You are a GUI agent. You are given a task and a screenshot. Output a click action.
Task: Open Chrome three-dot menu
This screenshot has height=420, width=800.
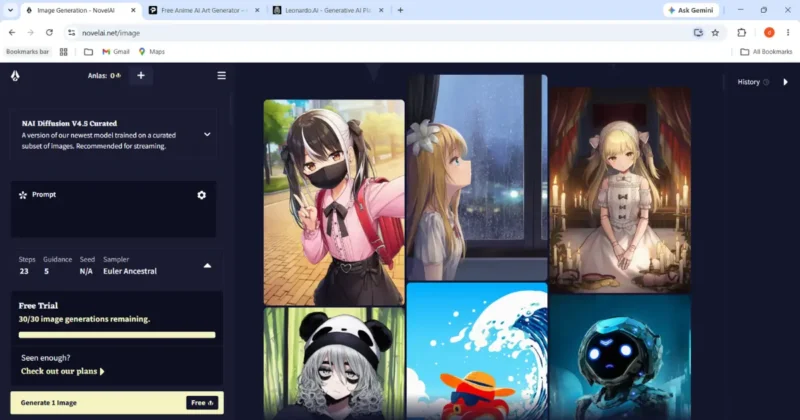pyautogui.click(x=788, y=33)
